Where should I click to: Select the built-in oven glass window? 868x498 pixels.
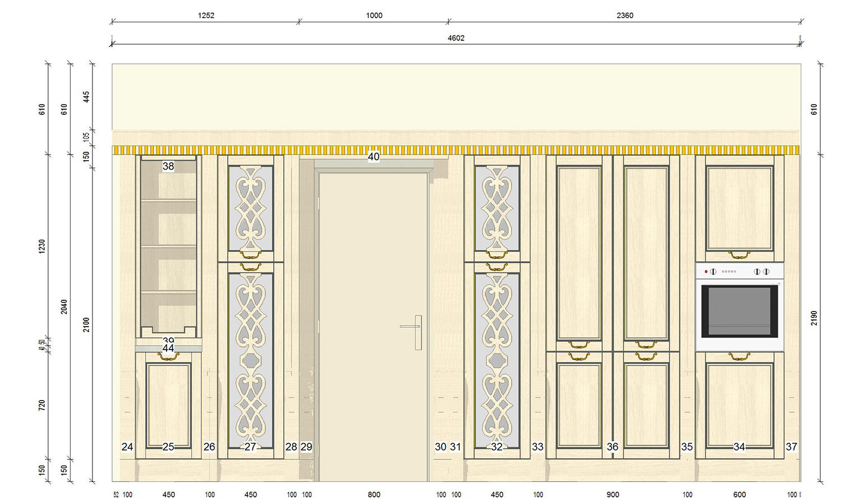tap(739, 311)
